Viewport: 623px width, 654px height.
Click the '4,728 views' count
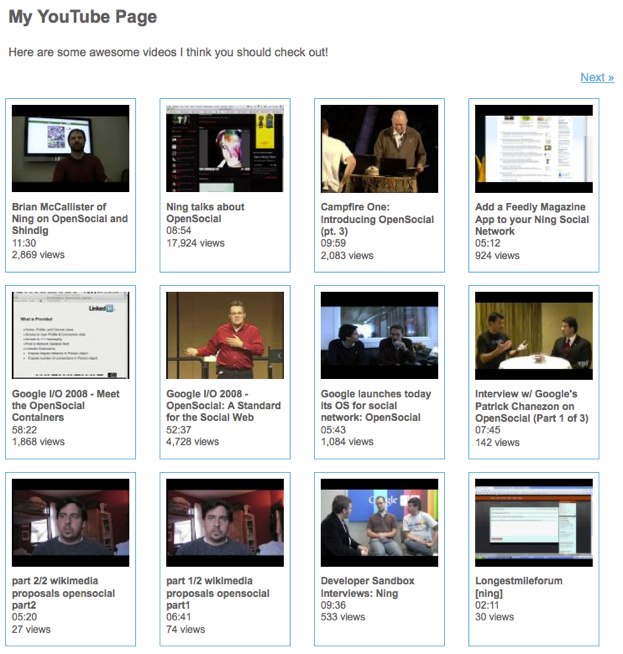click(x=192, y=441)
